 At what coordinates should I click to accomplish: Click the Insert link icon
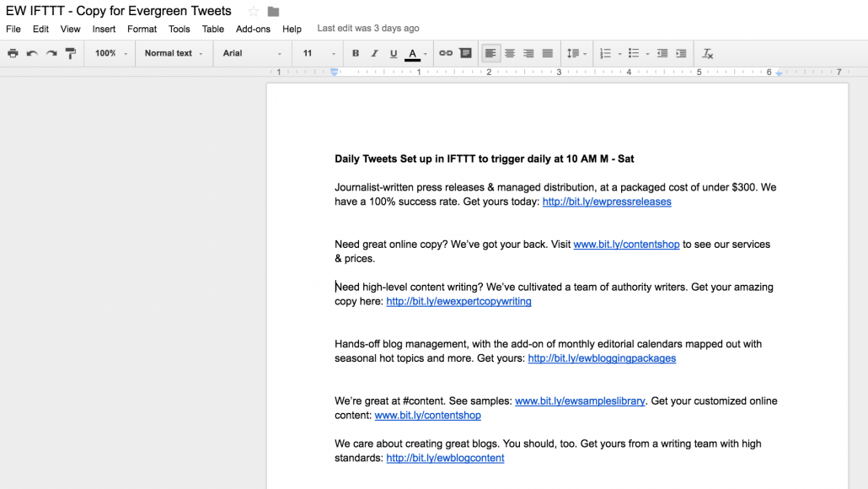coord(446,53)
